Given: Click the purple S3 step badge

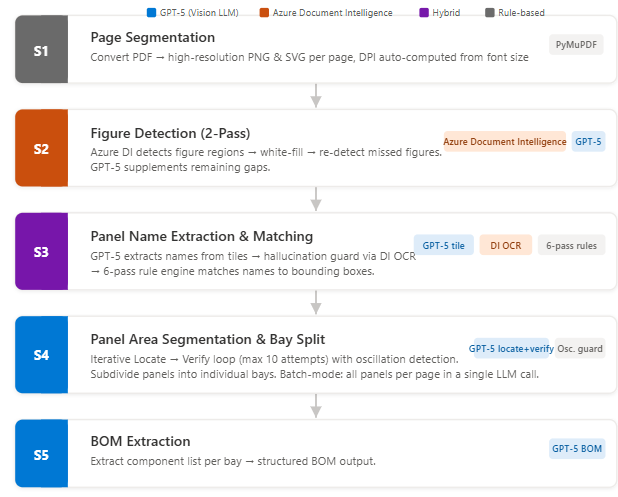Looking at the screenshot, I should [x=41, y=252].
